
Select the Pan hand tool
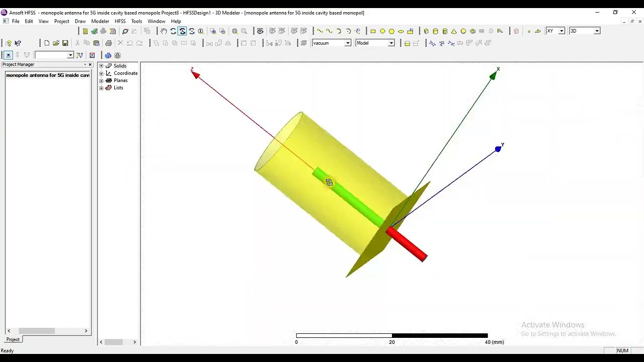164,31
